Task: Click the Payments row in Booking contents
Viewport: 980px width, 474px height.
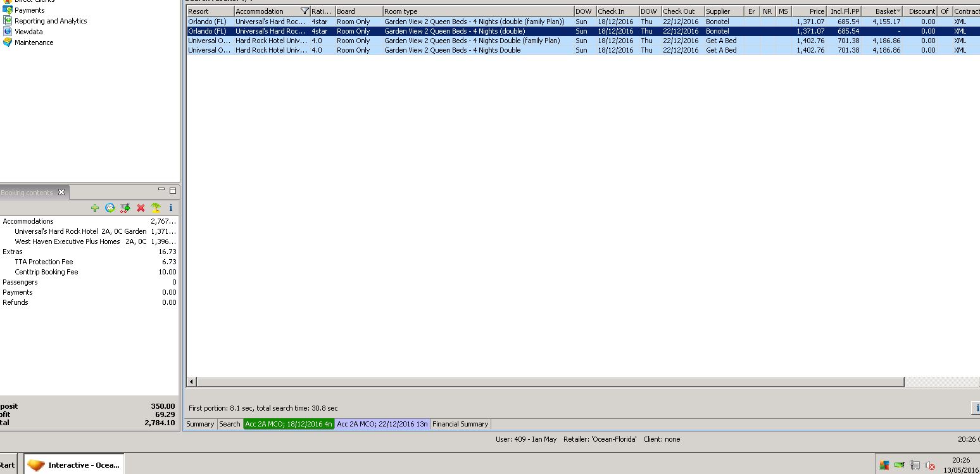Action: [89, 292]
